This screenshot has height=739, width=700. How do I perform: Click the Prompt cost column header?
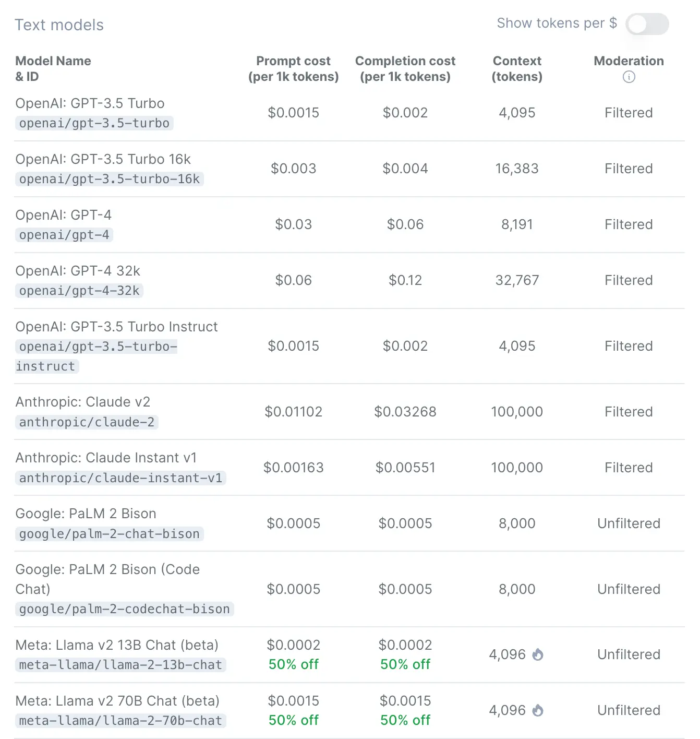(293, 69)
